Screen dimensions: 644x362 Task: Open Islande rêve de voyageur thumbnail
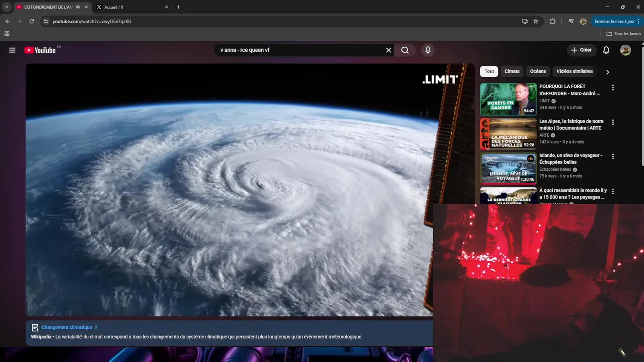509,168
